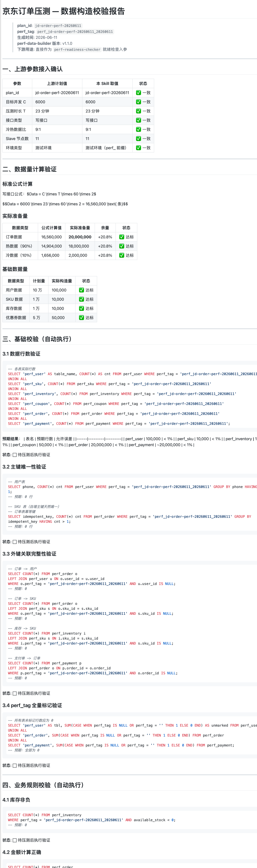Click the SQL comment -- 订单 -> 用户
Viewport: 257px width, 868px height.
coord(22,569)
